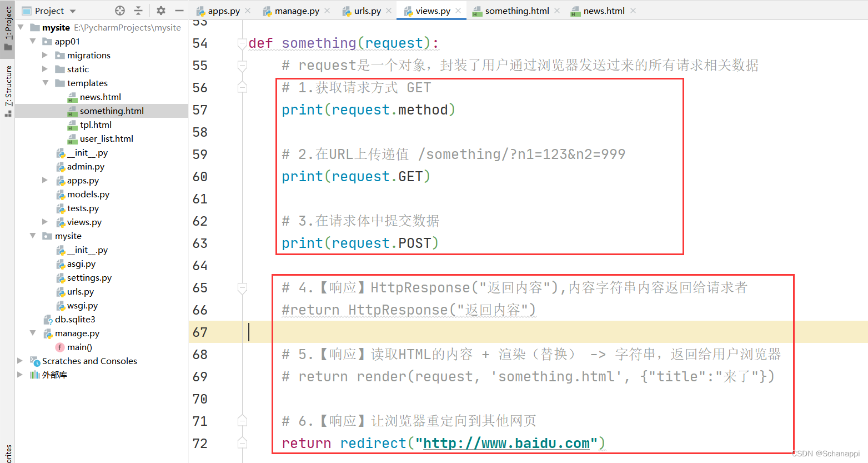Toggle the fold marker at line 55

click(242, 65)
